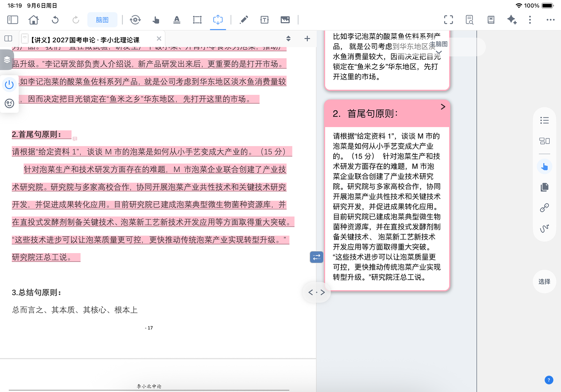Add a new document tab
The image size is (561, 392).
point(307,38)
